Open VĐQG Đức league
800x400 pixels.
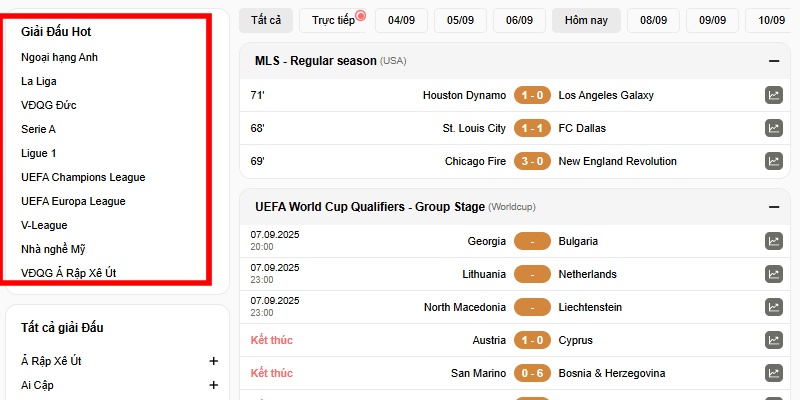[49, 105]
